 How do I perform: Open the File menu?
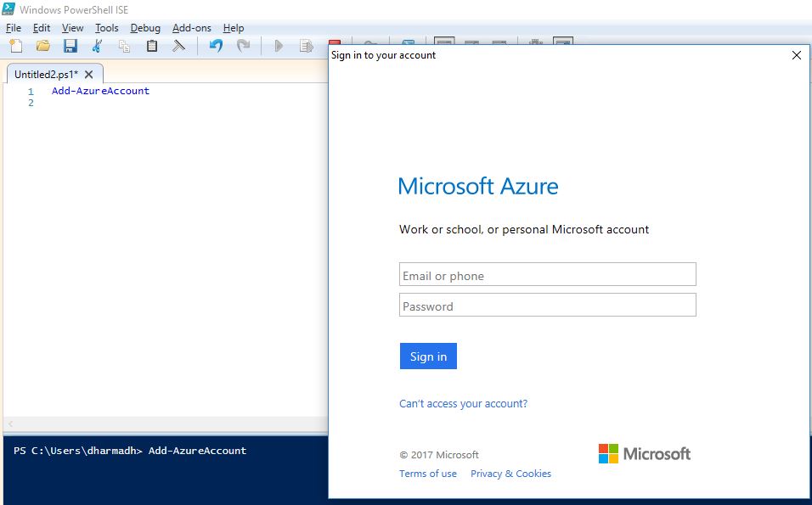[x=14, y=28]
